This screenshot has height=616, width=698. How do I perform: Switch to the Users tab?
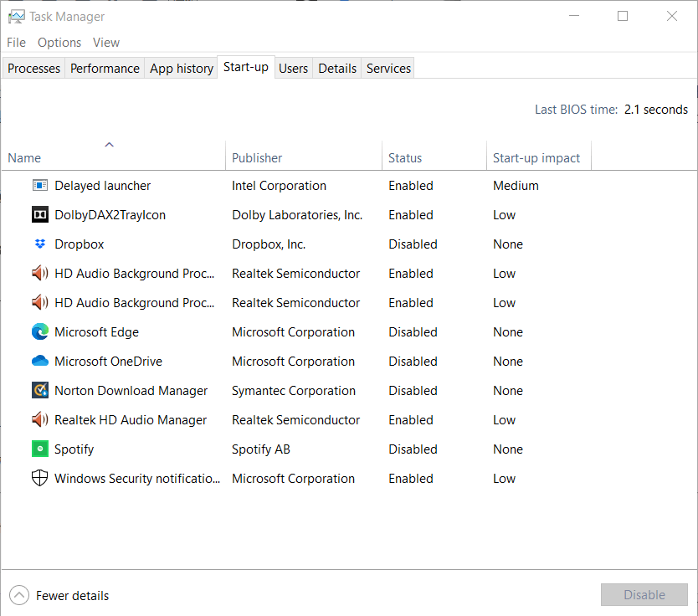(x=294, y=69)
